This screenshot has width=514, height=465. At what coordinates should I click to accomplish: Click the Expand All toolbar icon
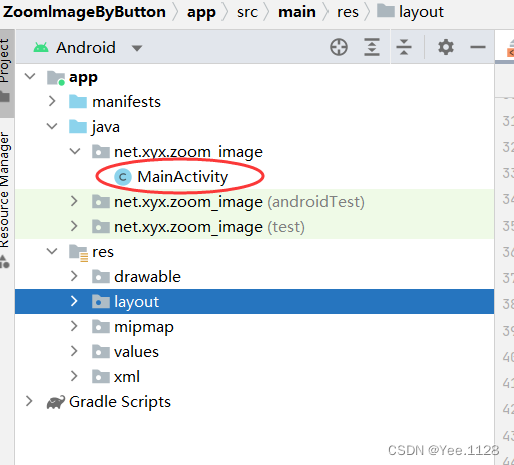tap(372, 47)
